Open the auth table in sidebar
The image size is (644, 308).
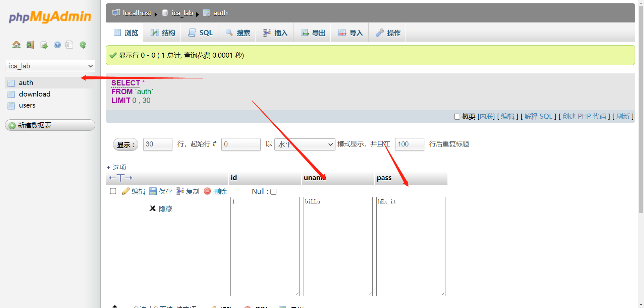coord(26,83)
